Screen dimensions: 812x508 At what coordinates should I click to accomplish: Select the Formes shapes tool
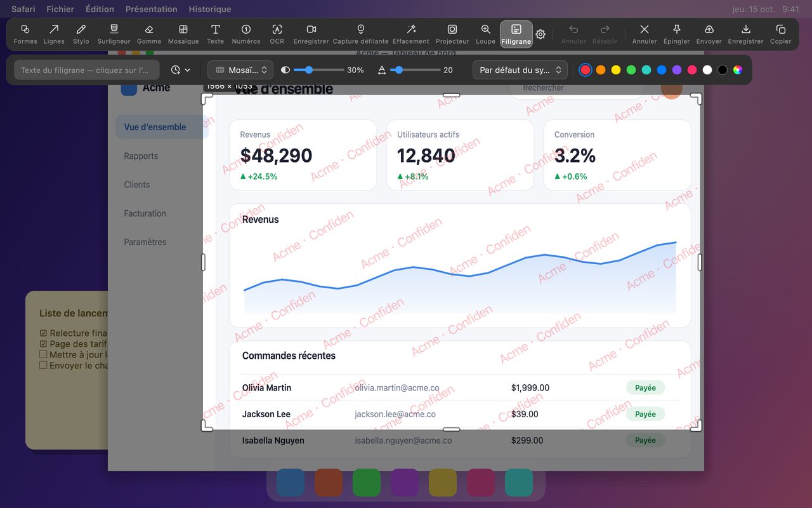(25, 34)
